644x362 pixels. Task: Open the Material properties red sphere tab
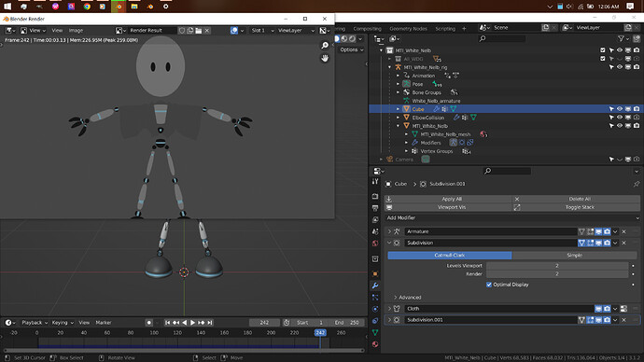(x=375, y=344)
